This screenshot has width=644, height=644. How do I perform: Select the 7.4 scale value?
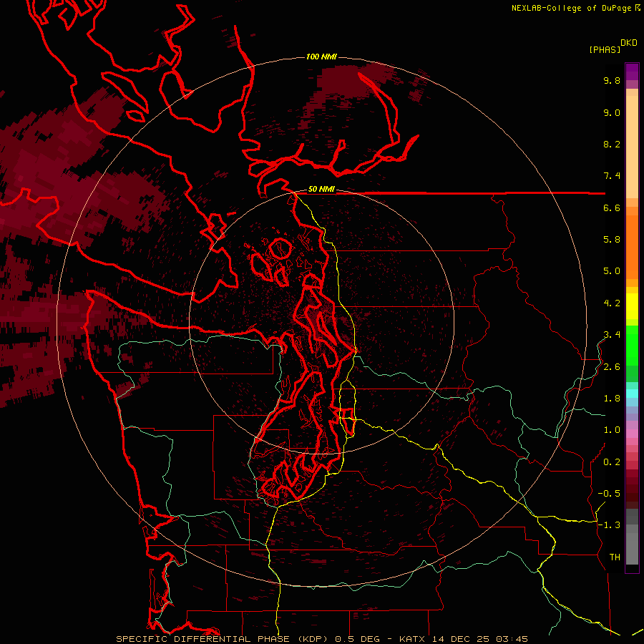point(612,176)
